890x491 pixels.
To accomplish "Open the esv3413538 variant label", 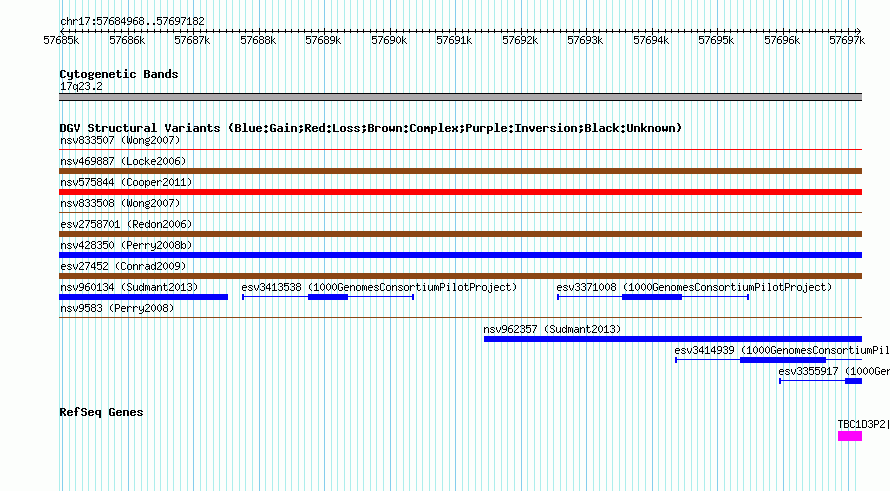I will pyautogui.click(x=379, y=287).
